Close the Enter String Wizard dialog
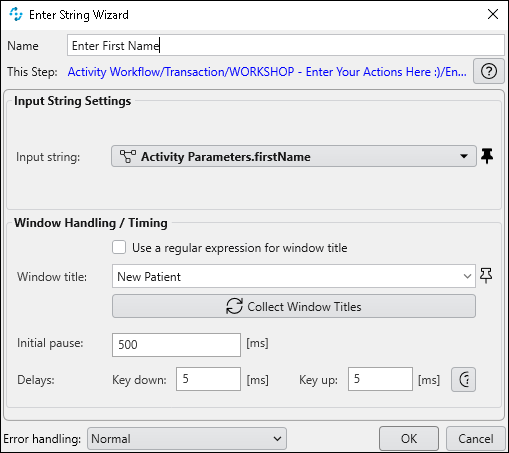The image size is (509, 453). [x=493, y=14]
